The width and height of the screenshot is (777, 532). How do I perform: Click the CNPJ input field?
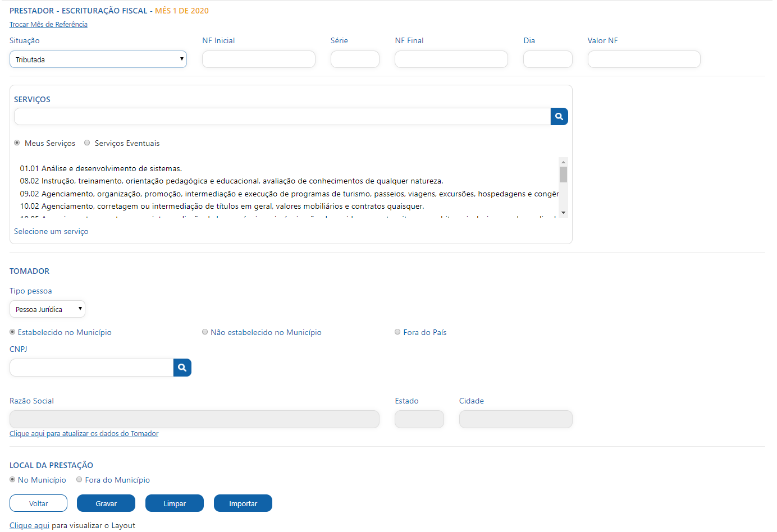(92, 368)
